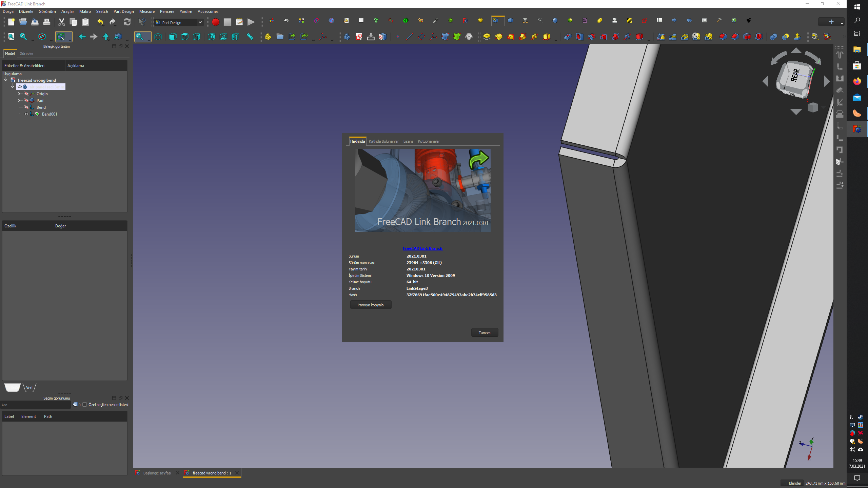Click the What's This help cursor icon
This screenshot has height=488, width=868.
(142, 22)
